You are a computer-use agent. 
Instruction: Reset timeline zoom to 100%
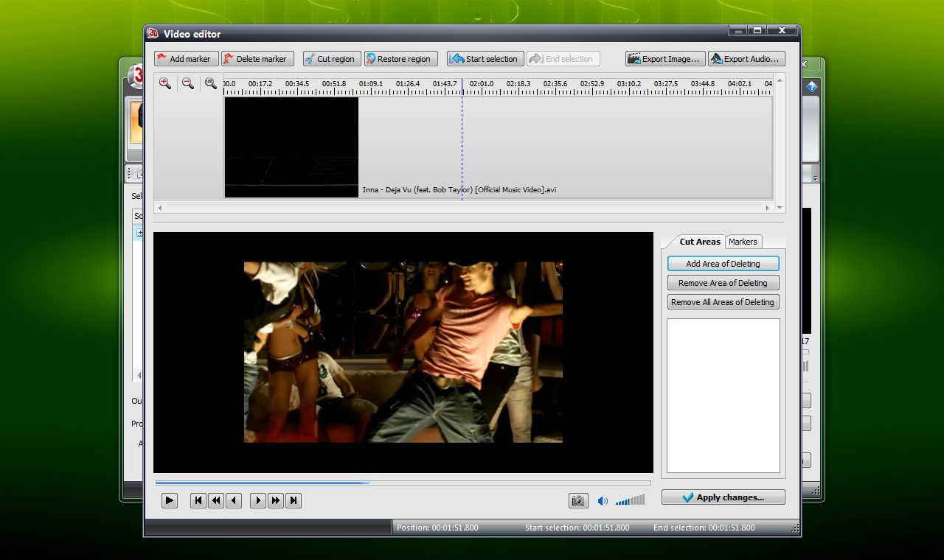[211, 83]
